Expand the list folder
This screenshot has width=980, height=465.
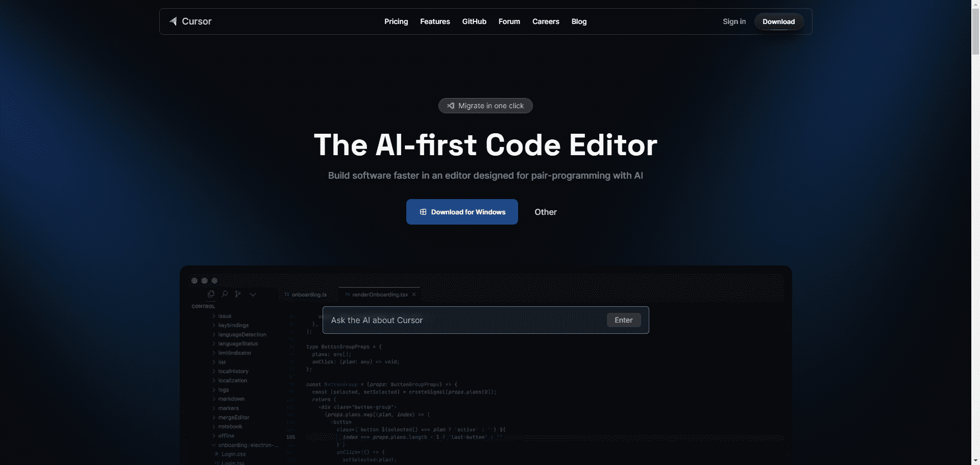pyautogui.click(x=219, y=362)
